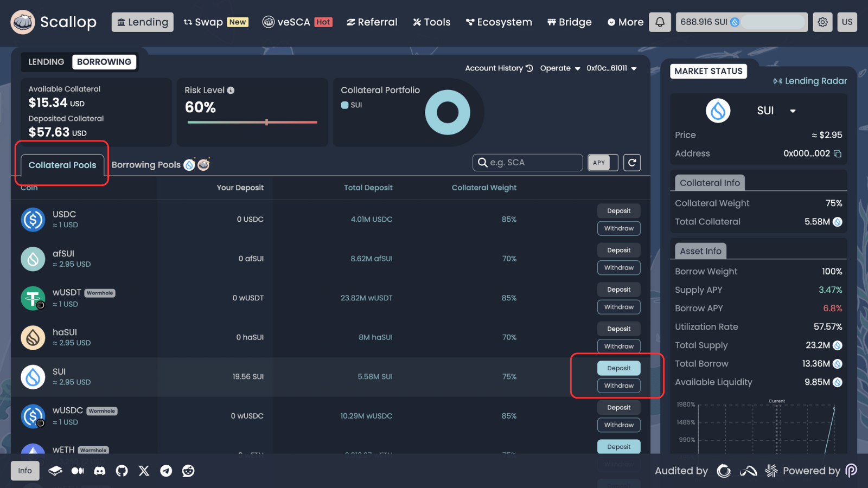Open the US language selector
This screenshot has height=488, width=868.
[847, 22]
